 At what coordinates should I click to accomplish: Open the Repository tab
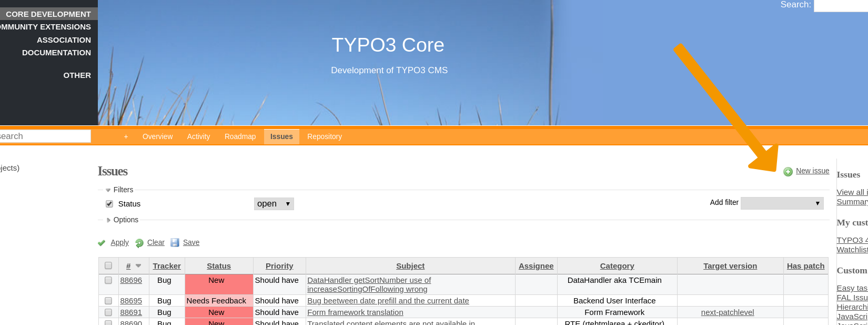coord(325,136)
